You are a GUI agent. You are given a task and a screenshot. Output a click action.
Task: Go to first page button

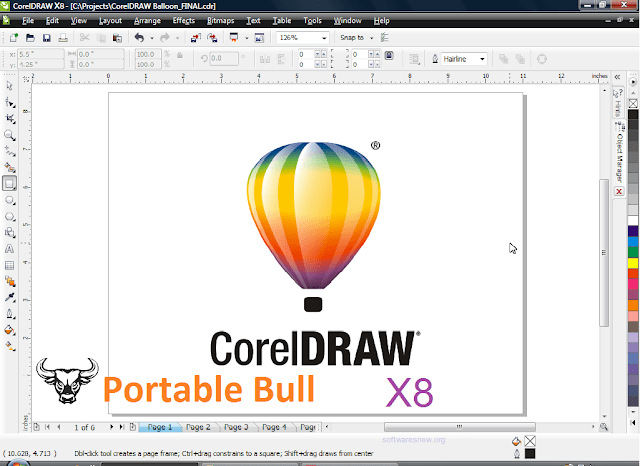[x=47, y=427]
